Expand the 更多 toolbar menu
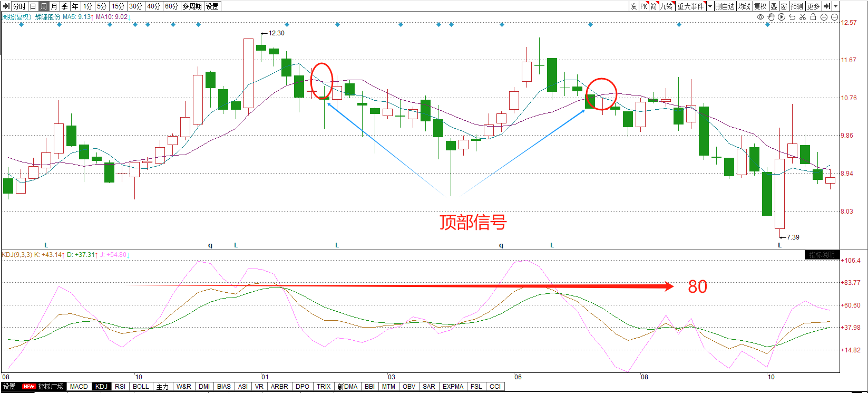The width and height of the screenshot is (868, 393). [x=813, y=6]
